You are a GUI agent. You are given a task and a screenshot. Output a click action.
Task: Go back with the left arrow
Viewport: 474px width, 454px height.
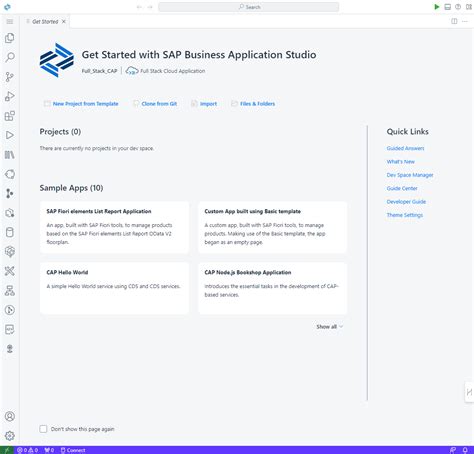[x=139, y=7]
